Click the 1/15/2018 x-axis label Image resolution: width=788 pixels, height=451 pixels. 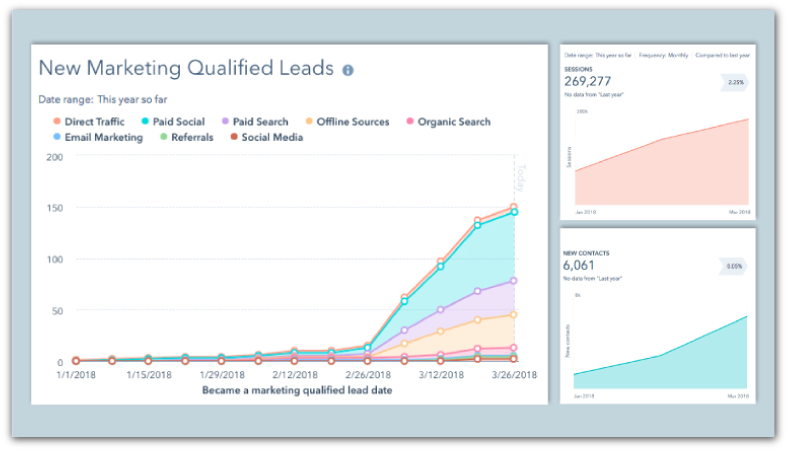coord(149,375)
